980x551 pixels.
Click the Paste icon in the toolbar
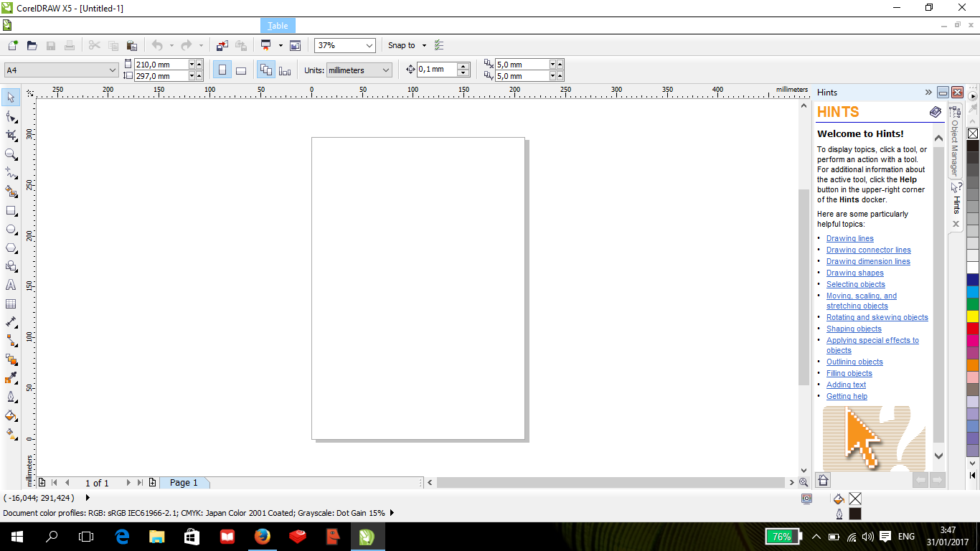pos(131,45)
